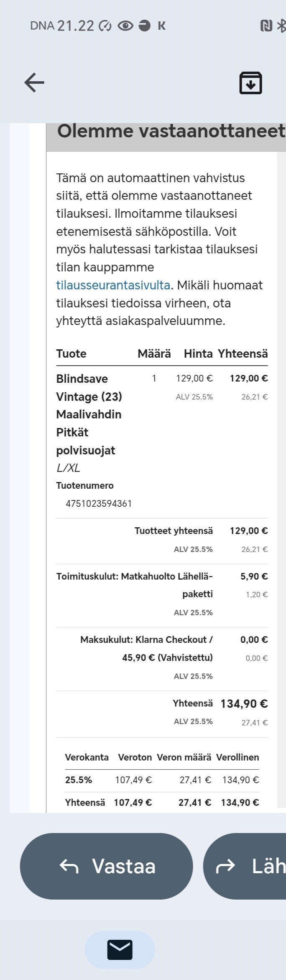Tap the eye icon in status bar
This screenshot has width=286, height=980.
125,26
